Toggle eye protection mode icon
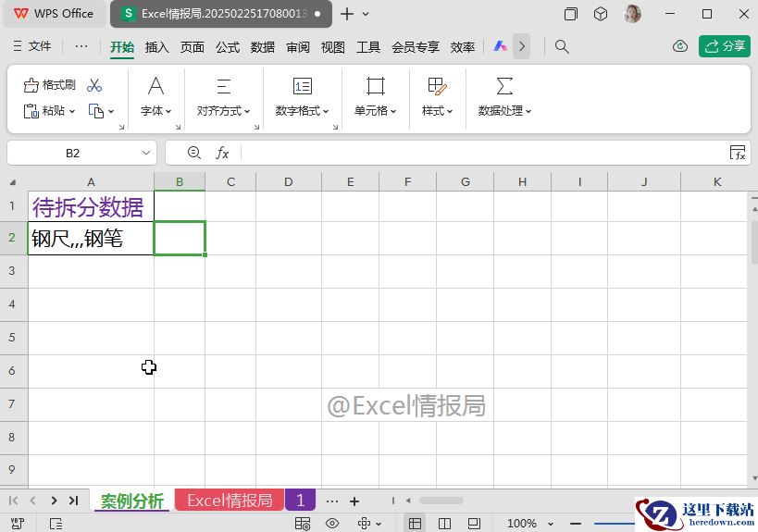This screenshot has width=758, height=532. (332, 524)
